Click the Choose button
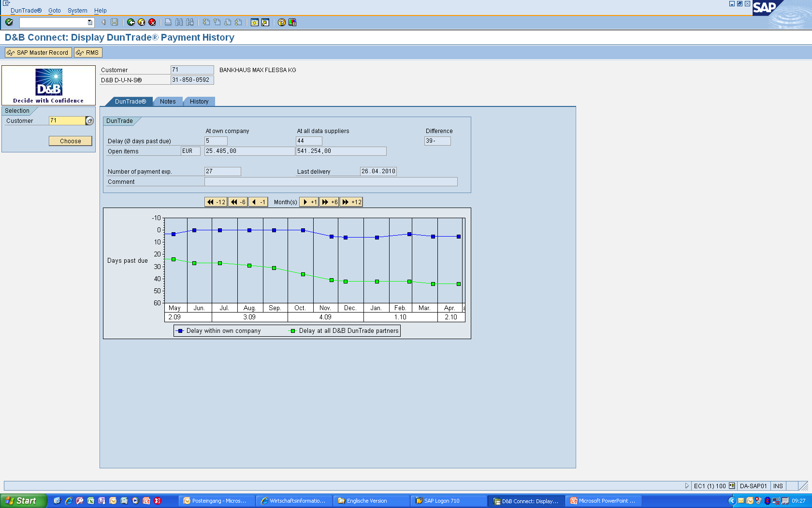 pos(71,141)
